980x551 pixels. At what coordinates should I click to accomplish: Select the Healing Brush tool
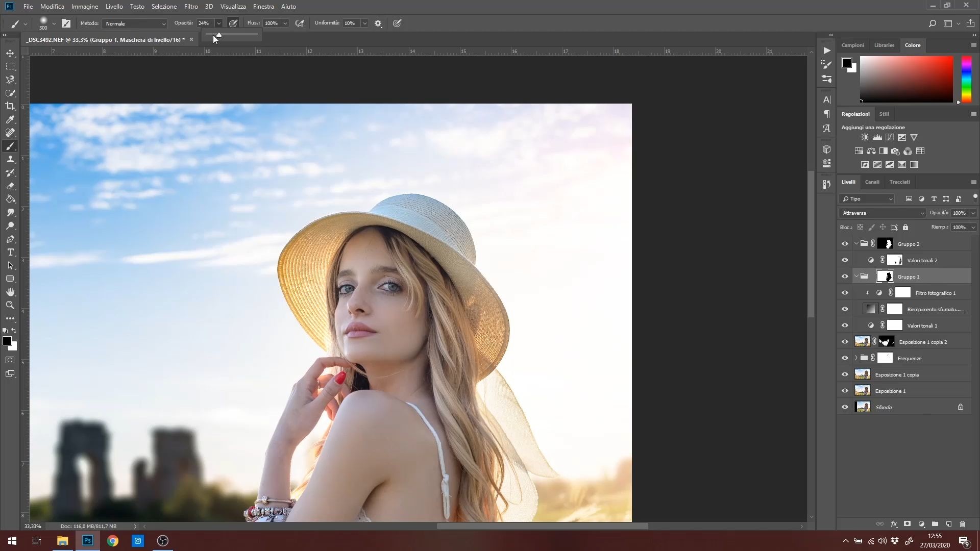click(x=10, y=133)
